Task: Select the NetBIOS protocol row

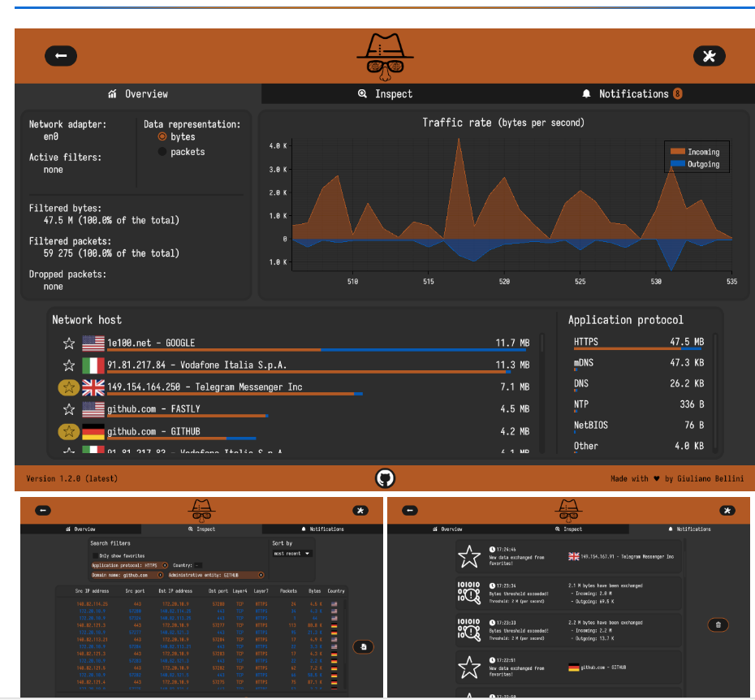Action: point(638,426)
